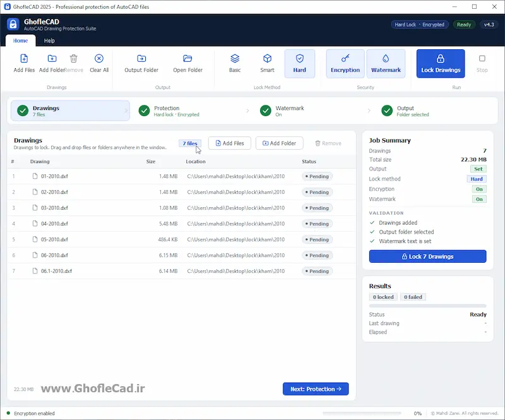
Task: Select the 03-2010.dxf drawing
Action: [x=182, y=208]
